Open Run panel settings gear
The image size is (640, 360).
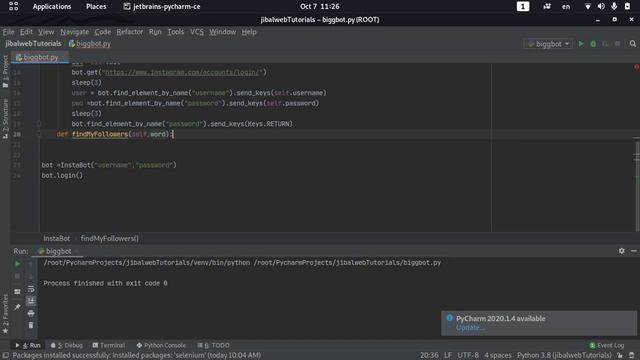pos(621,251)
